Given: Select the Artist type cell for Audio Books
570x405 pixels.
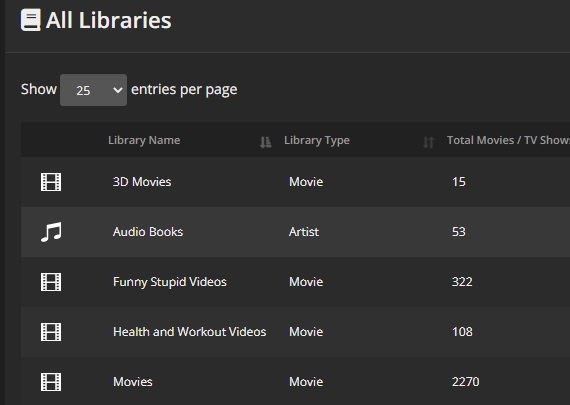Looking at the screenshot, I should (304, 232).
